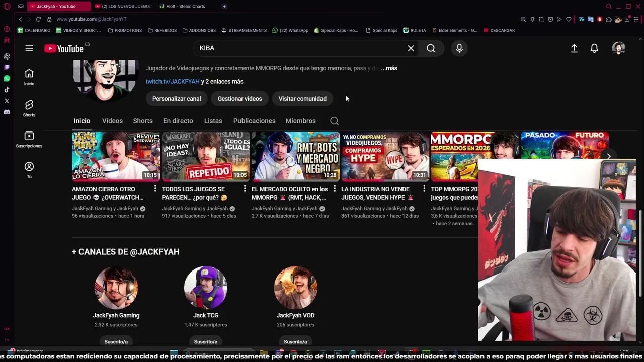The image size is (644, 362).
Task: Open the ADDONS OBS bookmarks folder
Action: pyautogui.click(x=199, y=30)
